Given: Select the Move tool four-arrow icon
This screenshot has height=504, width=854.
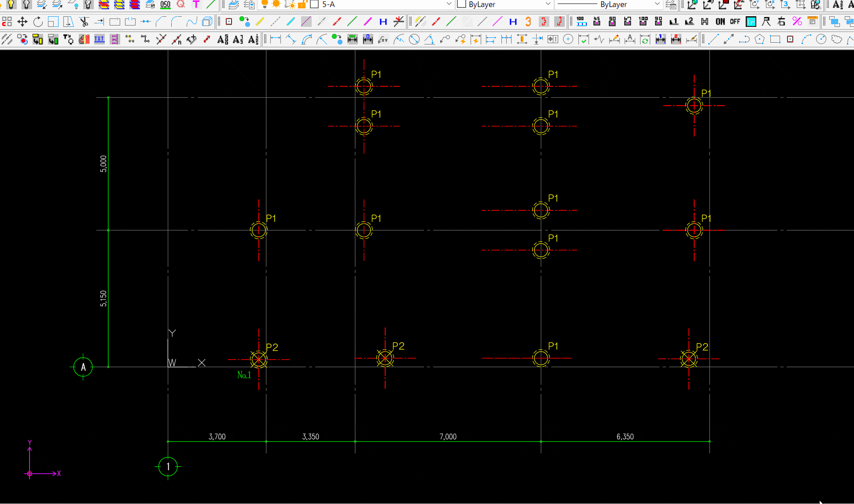Looking at the screenshot, I should [22, 22].
